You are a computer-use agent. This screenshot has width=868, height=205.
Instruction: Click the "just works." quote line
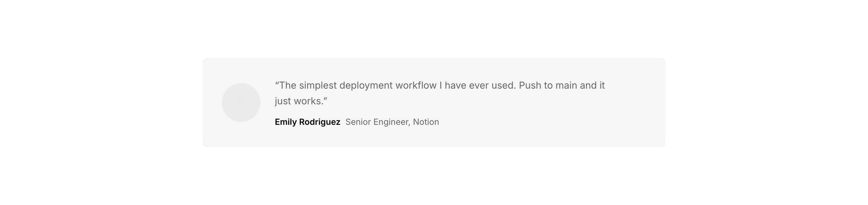(300, 101)
